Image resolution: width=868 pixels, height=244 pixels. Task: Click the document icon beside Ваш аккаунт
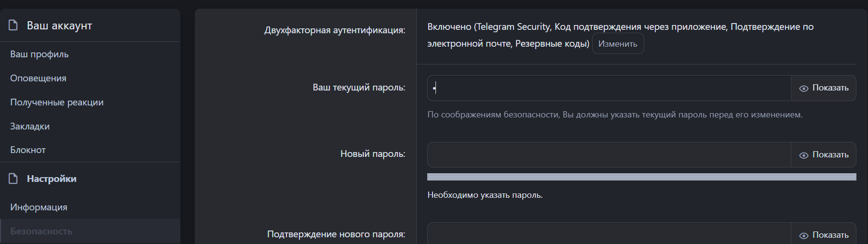14,25
